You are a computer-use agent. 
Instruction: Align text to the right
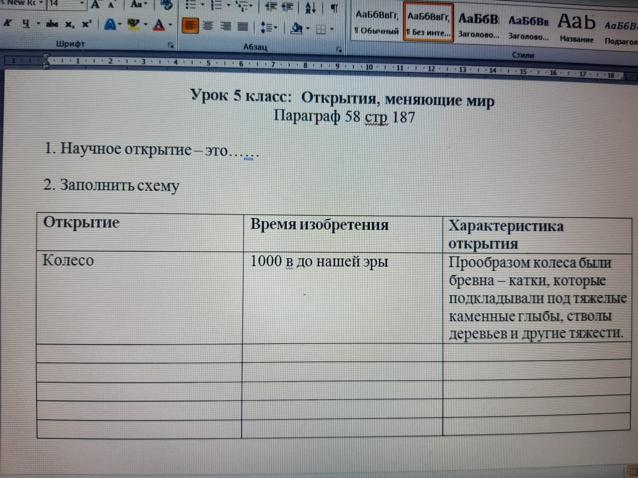click(x=225, y=26)
